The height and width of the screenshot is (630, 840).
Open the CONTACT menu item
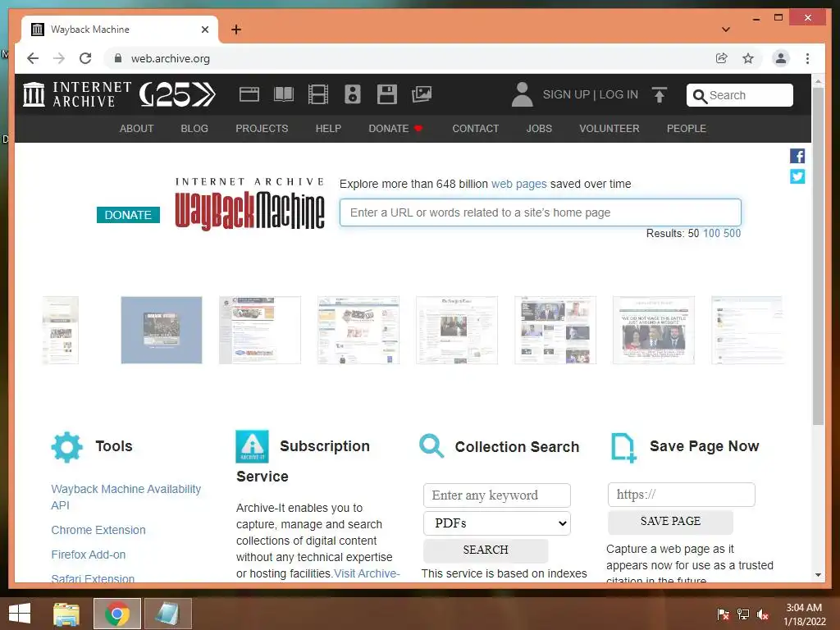(476, 129)
